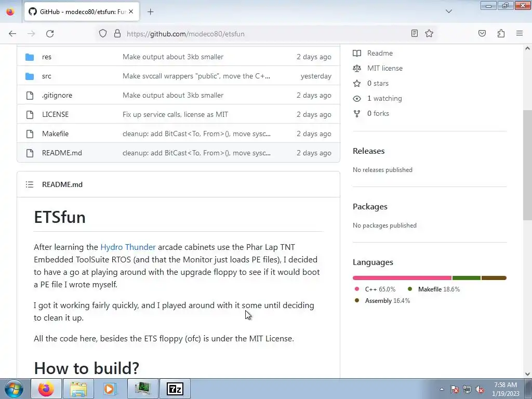Viewport: 532px width, 399px height.
Task: Save page to Pocket
Action: [482, 33]
